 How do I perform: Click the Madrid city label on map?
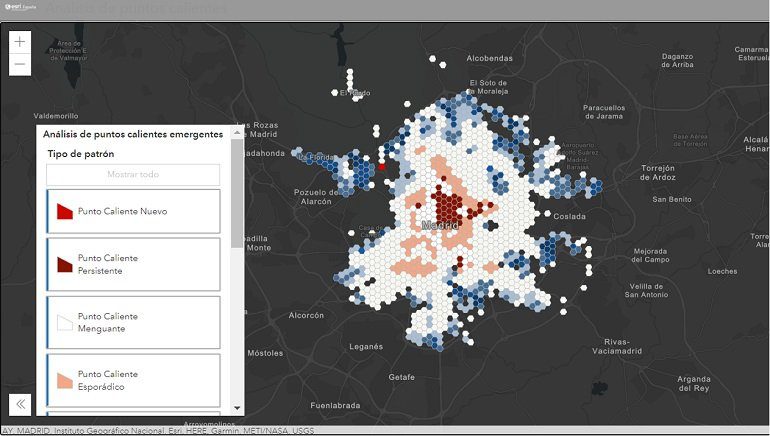pyautogui.click(x=440, y=225)
